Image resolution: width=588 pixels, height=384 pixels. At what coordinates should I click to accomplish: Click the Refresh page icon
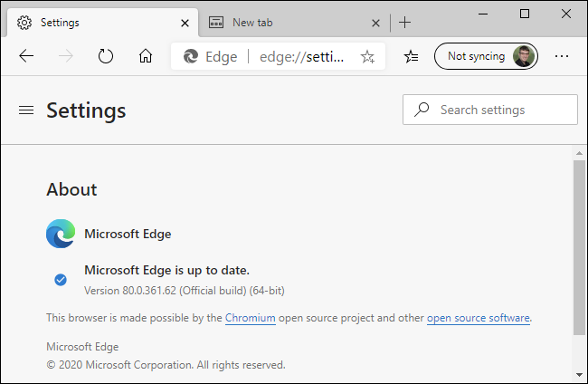pos(106,56)
